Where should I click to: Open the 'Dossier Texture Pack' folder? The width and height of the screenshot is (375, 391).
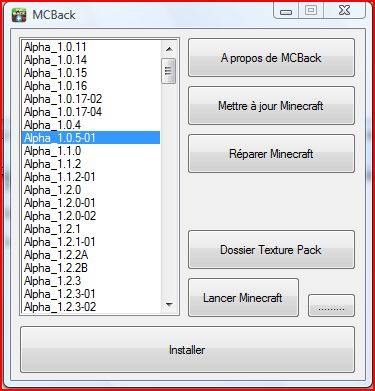click(271, 250)
